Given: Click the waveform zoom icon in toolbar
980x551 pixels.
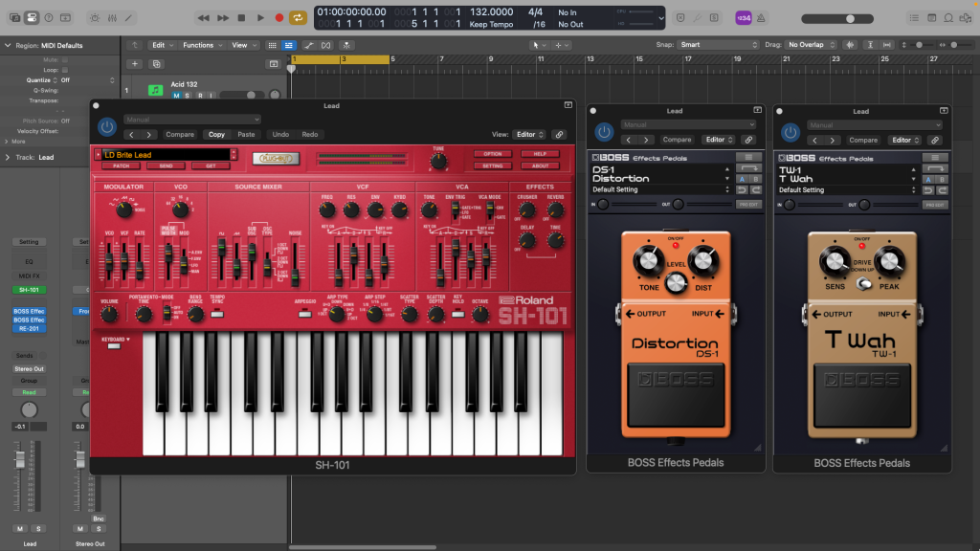Looking at the screenshot, I should [850, 45].
